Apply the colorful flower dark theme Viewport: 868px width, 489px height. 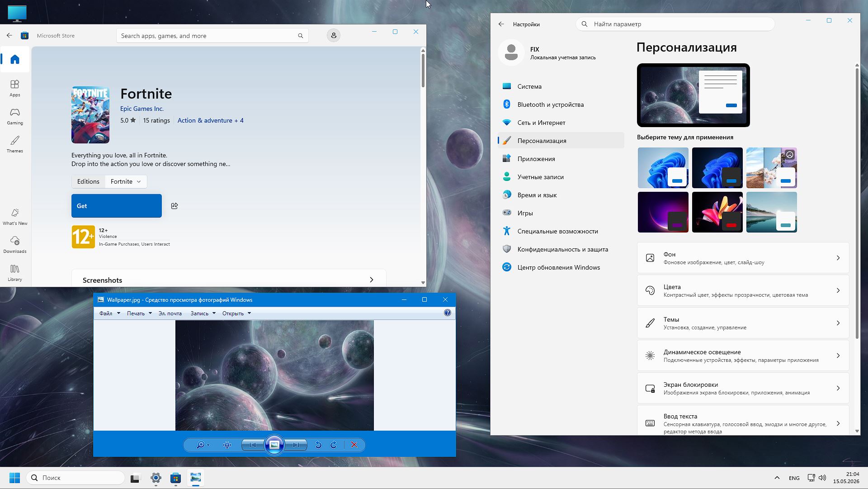click(x=717, y=212)
